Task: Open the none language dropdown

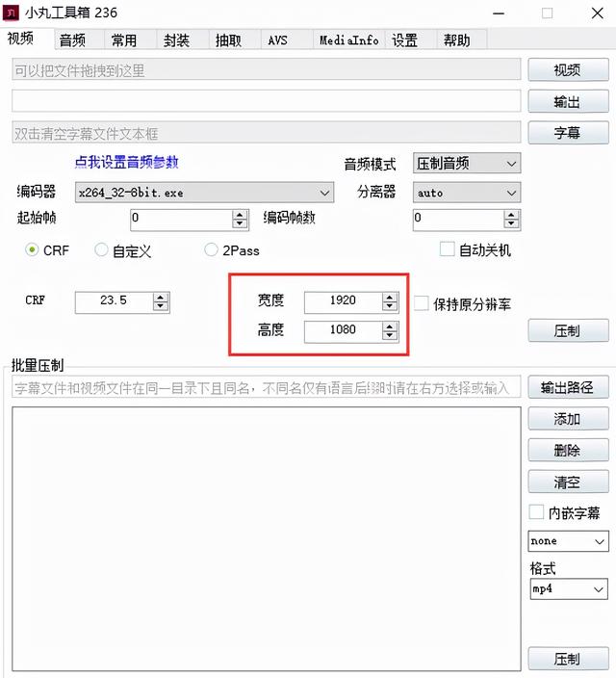Action: (568, 541)
